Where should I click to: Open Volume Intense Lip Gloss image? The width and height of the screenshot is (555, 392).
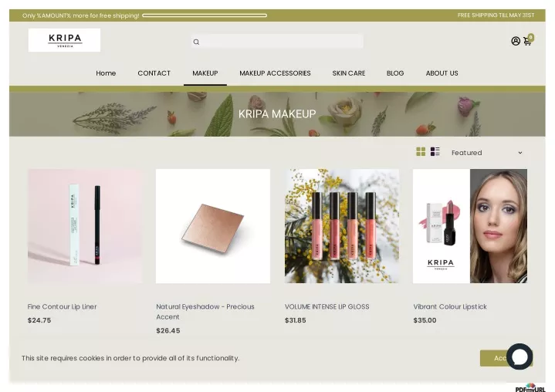click(341, 226)
